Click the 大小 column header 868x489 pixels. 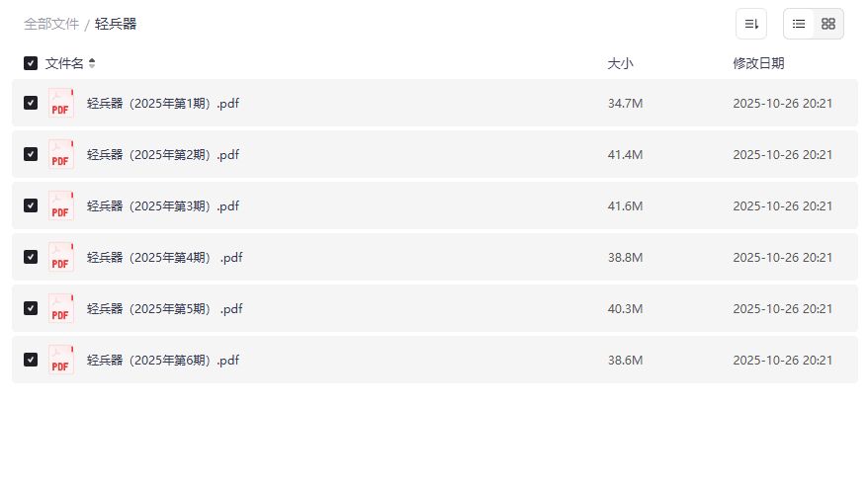pos(620,63)
